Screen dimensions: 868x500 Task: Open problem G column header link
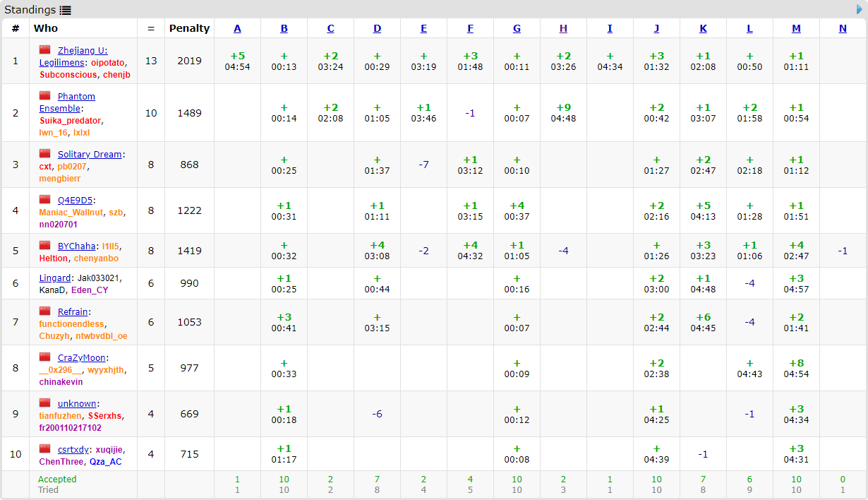(x=517, y=28)
